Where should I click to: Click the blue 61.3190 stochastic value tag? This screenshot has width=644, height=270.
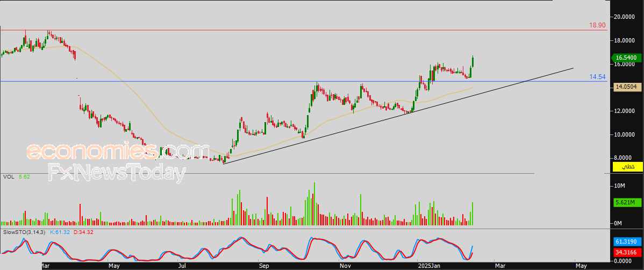[627, 243]
